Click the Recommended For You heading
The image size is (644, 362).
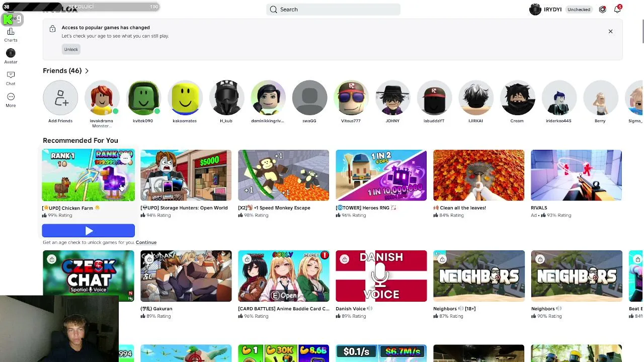(80, 140)
